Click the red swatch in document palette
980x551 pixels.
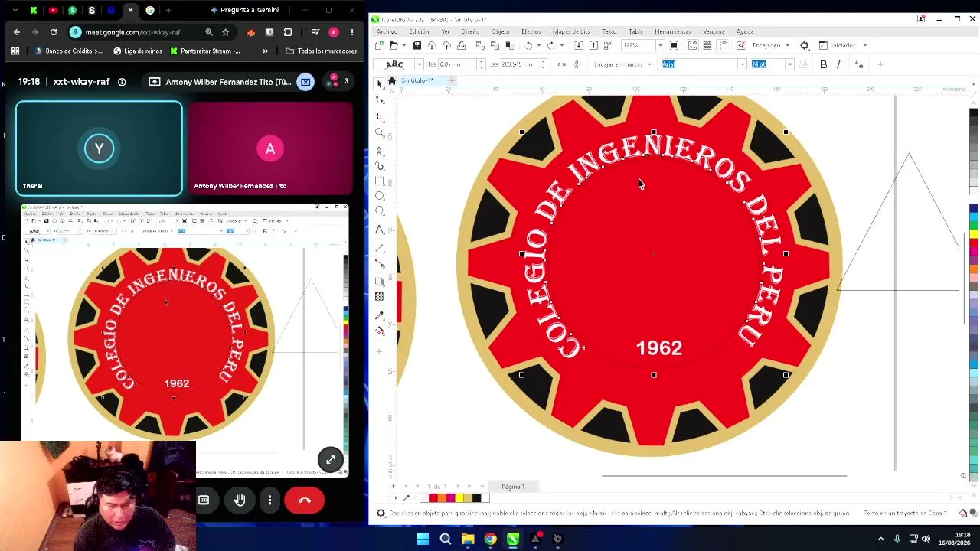433,498
